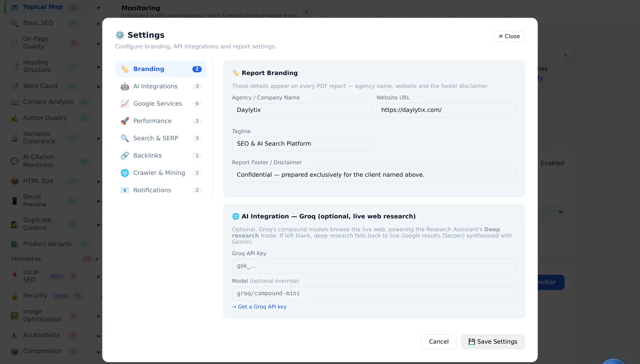This screenshot has width=640, height=364.
Task: Click the Performance rocket icon
Action: point(125,121)
